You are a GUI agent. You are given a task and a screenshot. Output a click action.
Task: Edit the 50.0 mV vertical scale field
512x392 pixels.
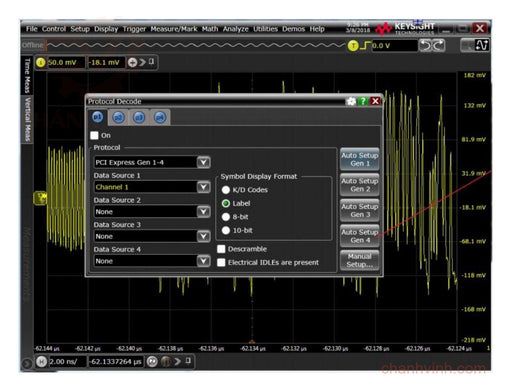66,62
